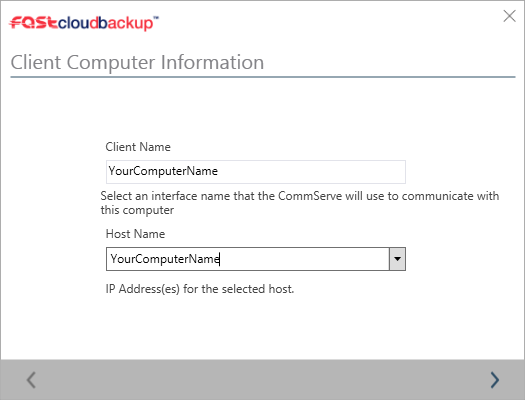Close the installer with the X icon

(509, 16)
